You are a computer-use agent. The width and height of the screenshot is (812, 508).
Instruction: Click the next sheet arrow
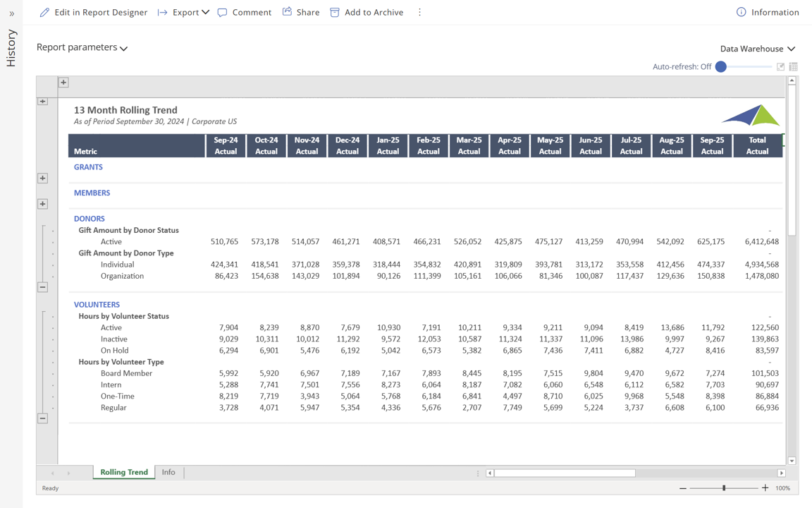tap(68, 473)
